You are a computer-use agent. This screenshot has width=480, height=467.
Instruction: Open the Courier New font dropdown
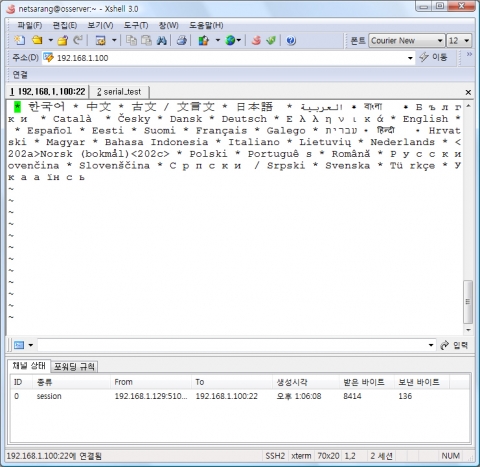point(407,41)
